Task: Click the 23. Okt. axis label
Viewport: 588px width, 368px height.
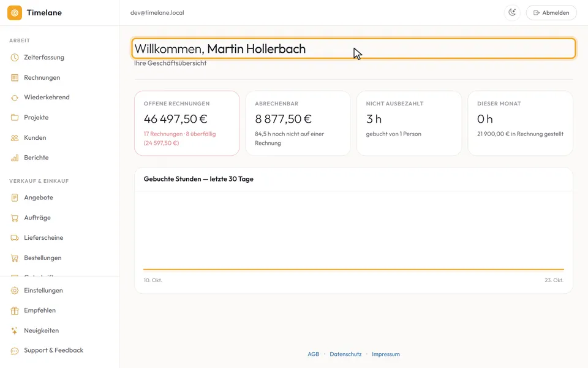Action: [554, 280]
